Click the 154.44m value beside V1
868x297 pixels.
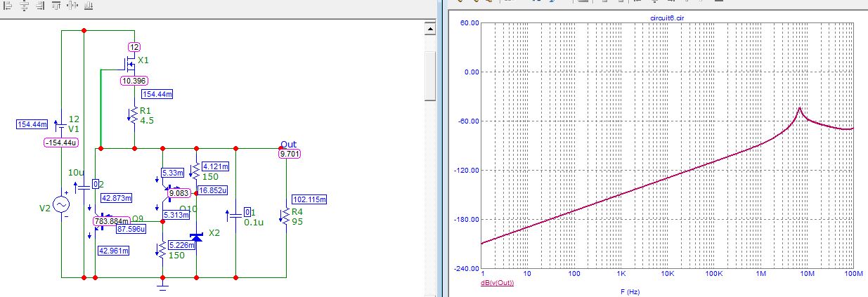[x=32, y=124]
